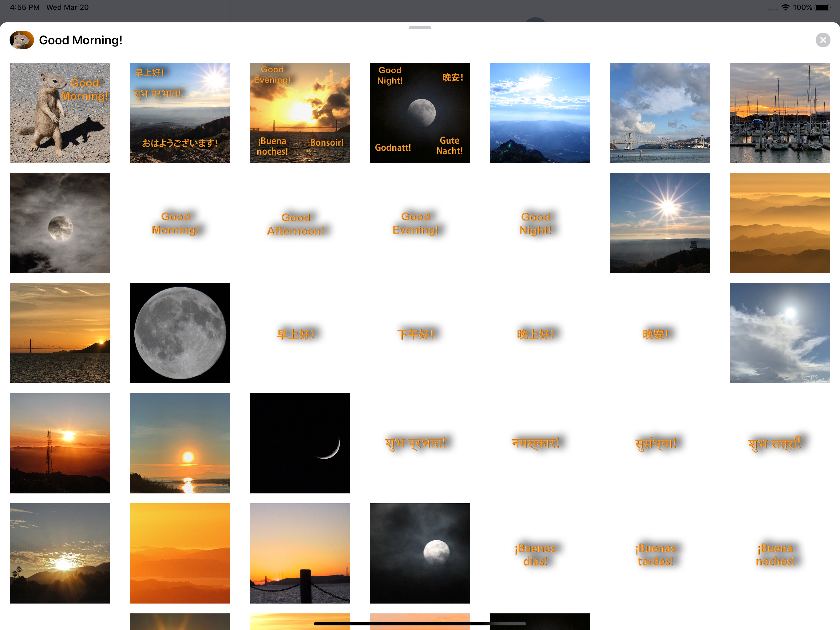Select the multilingual sunrise sticker with Japanese text
The width and height of the screenshot is (840, 630).
coord(180,113)
